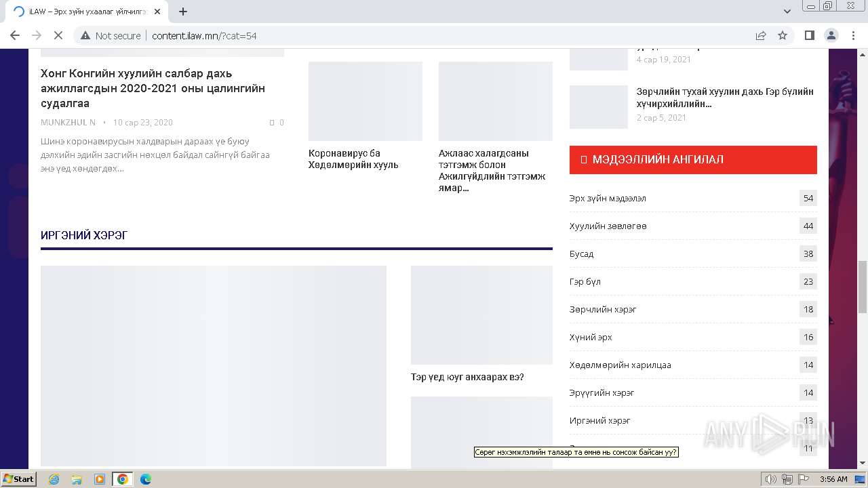Toggle the browser side panel icon
The width and height of the screenshot is (868, 488).
[x=809, y=35]
